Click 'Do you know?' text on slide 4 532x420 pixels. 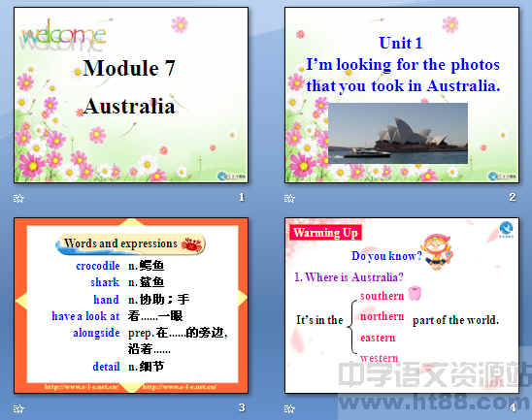[x=386, y=256]
